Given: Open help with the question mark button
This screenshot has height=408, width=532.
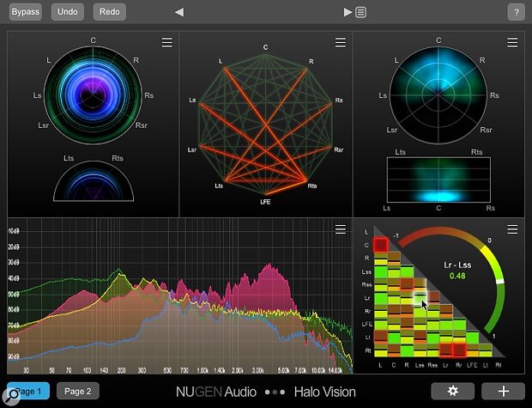Looking at the screenshot, I should coord(517,13).
